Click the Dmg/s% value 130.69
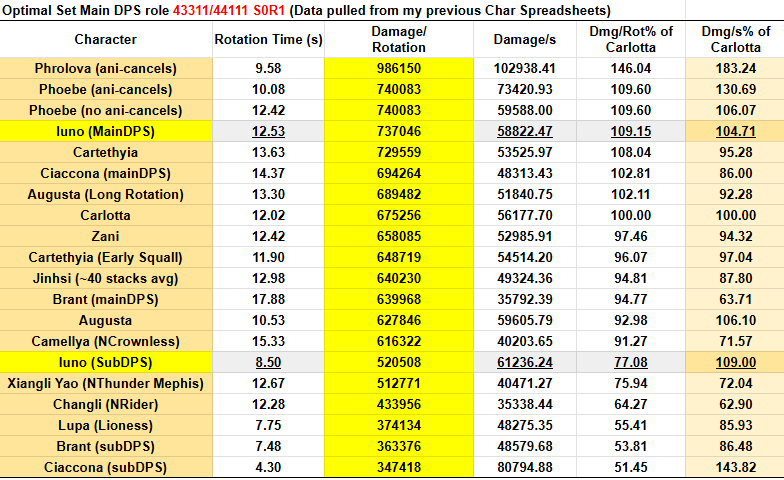784x480 pixels. click(736, 90)
